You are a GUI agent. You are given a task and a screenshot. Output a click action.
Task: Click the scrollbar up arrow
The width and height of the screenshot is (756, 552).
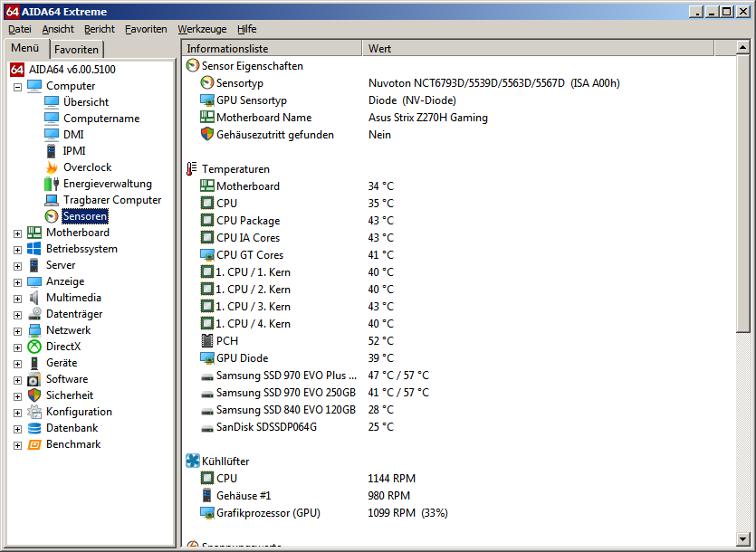click(742, 47)
